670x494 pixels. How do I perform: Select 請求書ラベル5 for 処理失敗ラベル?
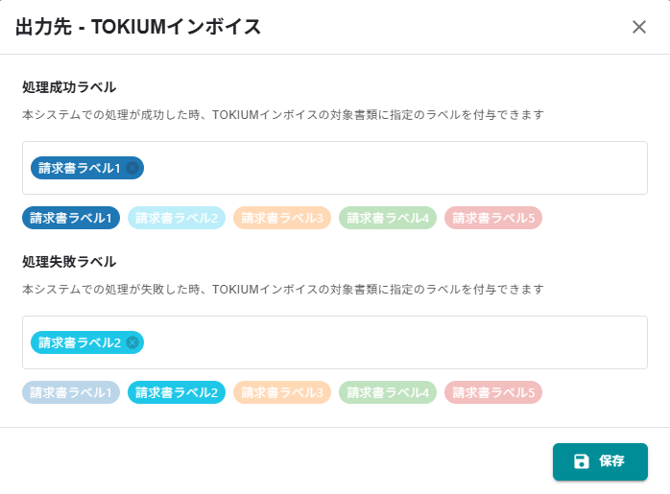tap(493, 393)
